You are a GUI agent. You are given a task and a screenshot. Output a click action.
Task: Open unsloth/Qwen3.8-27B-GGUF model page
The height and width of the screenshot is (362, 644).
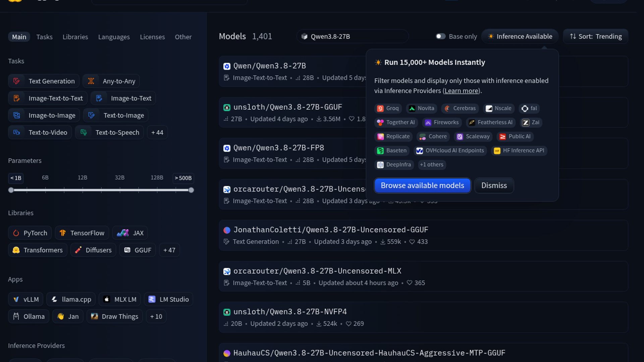(288, 107)
